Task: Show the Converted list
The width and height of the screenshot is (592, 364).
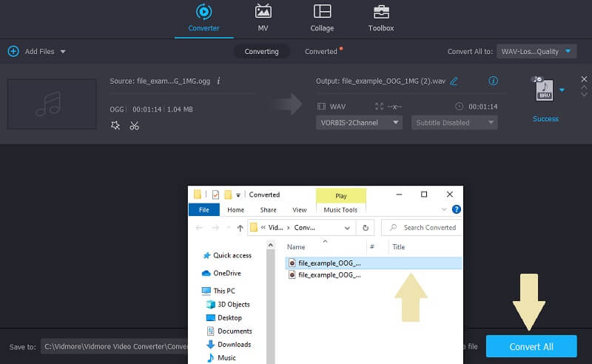Action: pyautogui.click(x=321, y=52)
